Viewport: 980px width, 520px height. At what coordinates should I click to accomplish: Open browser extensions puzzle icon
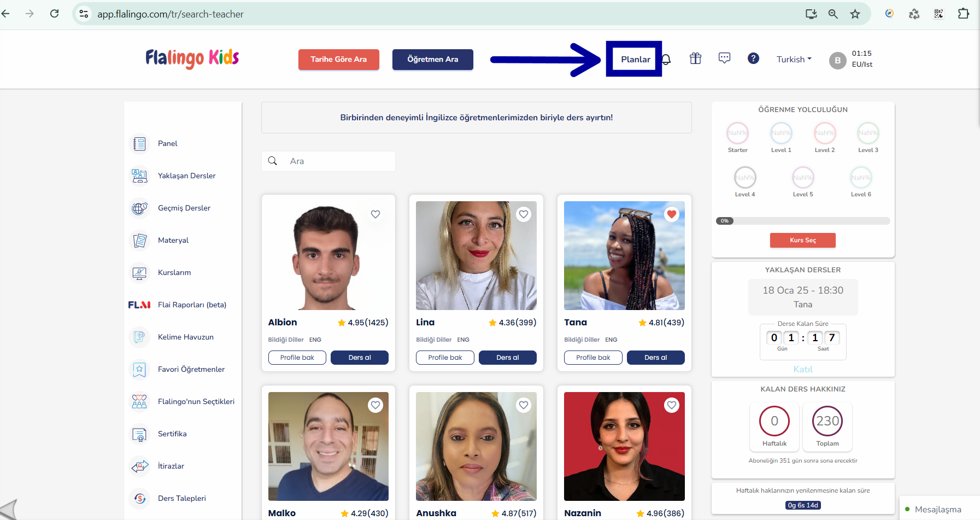point(963,14)
